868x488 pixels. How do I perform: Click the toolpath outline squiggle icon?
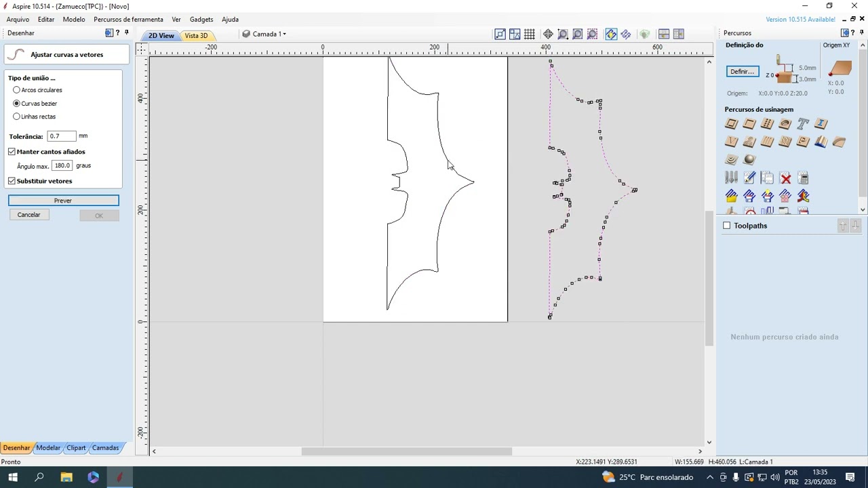tap(626, 34)
